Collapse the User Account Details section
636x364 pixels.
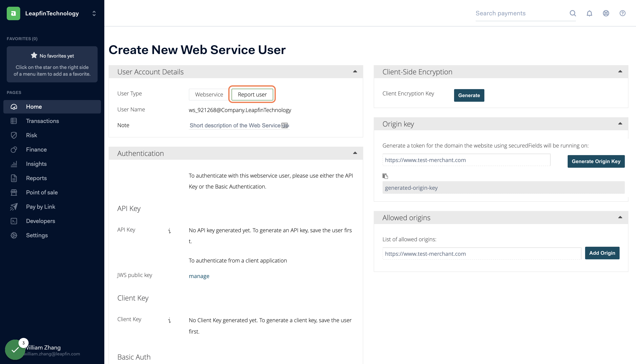click(x=355, y=71)
